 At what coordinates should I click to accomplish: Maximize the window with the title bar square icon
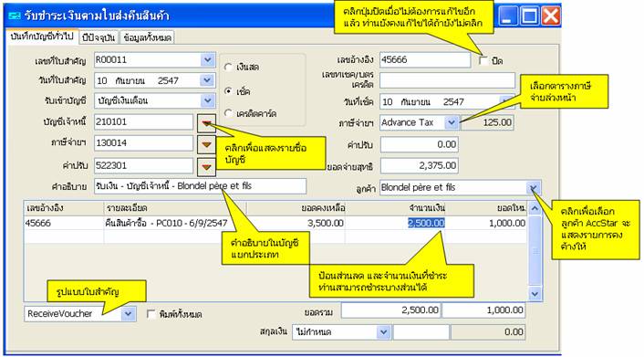pyautogui.click(x=529, y=16)
